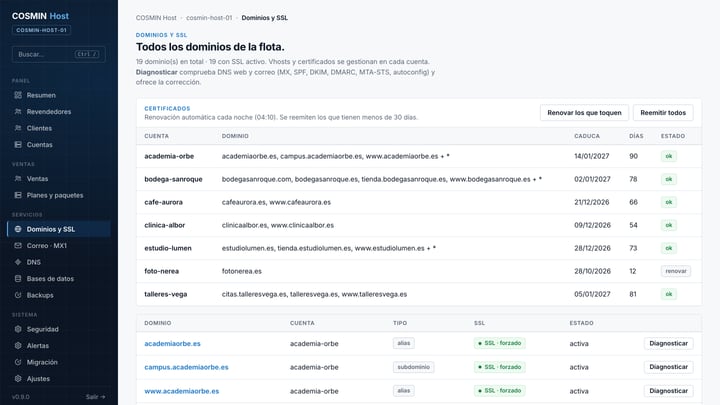Click the Planes y paquetes icon
This screenshot has height=405, width=720.
18,195
